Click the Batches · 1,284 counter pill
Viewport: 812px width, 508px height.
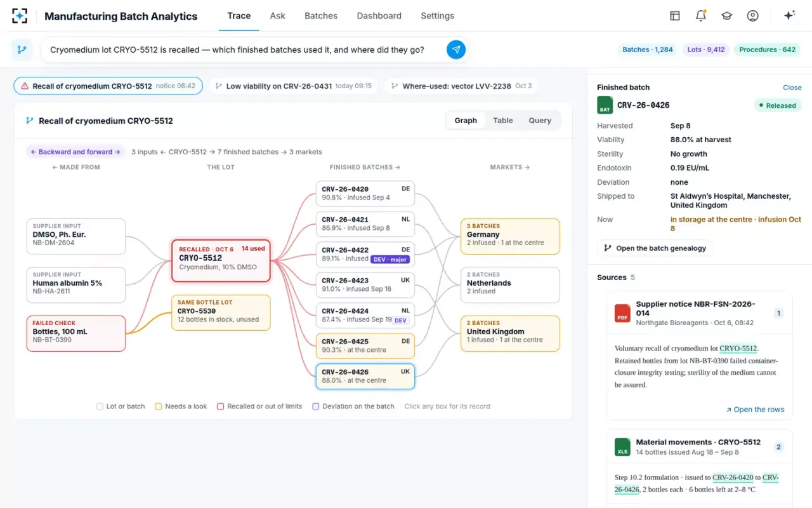(648, 50)
